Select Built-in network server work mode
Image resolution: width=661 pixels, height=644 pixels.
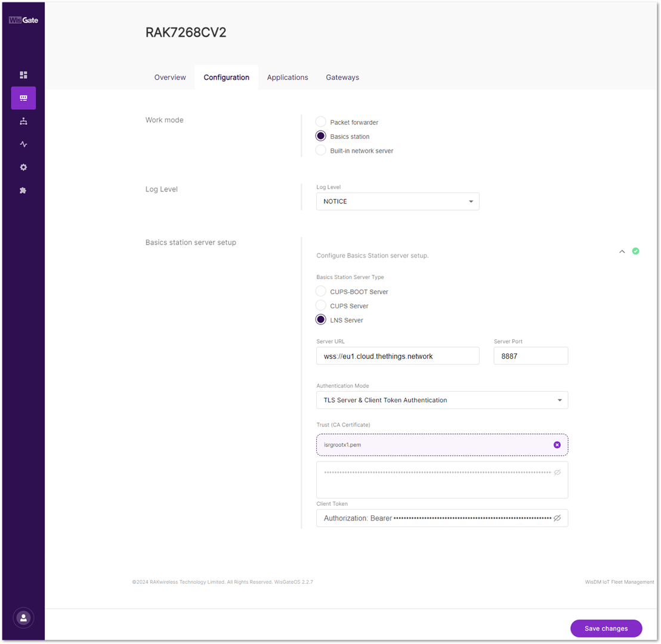tap(321, 150)
